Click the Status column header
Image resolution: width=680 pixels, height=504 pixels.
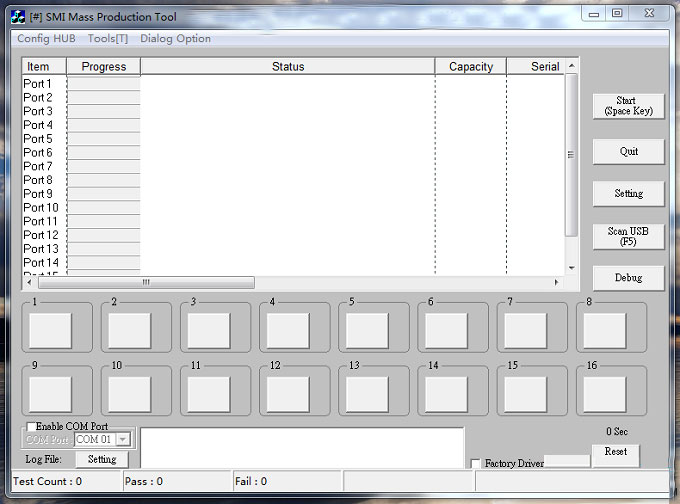(288, 66)
